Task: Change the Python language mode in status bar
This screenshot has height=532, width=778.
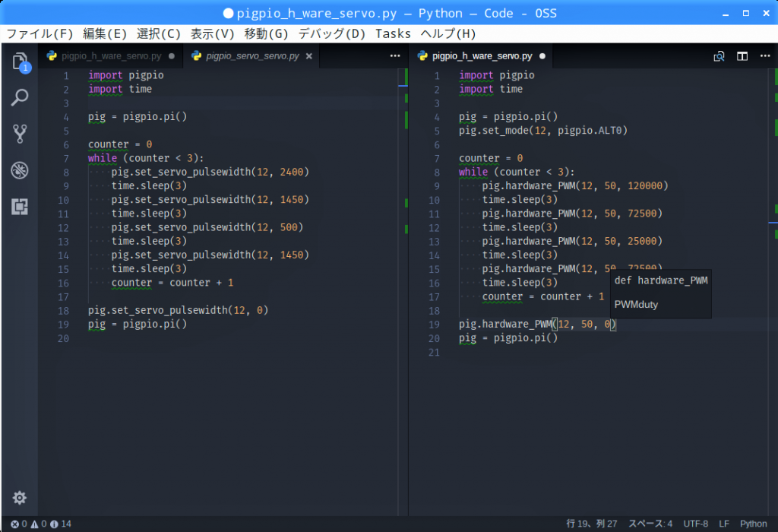Action: pos(753,524)
